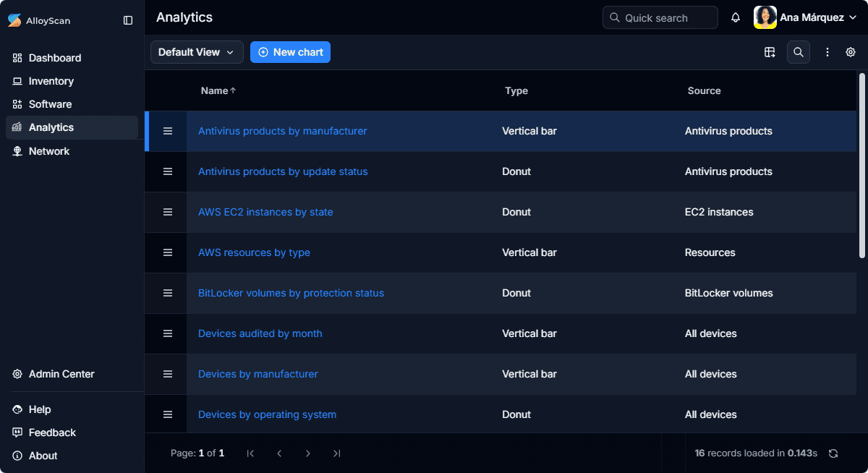The image size is (868, 473).
Task: Open row menu for BitLocker volumes by protection status
Action: coord(168,293)
